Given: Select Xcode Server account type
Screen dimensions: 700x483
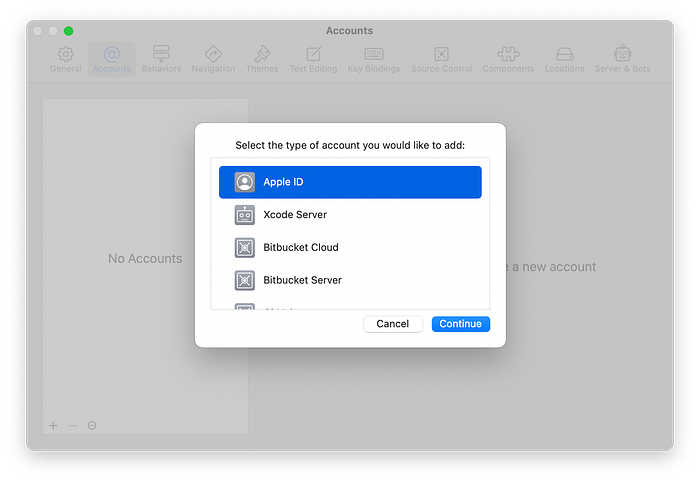Looking at the screenshot, I should click(350, 215).
